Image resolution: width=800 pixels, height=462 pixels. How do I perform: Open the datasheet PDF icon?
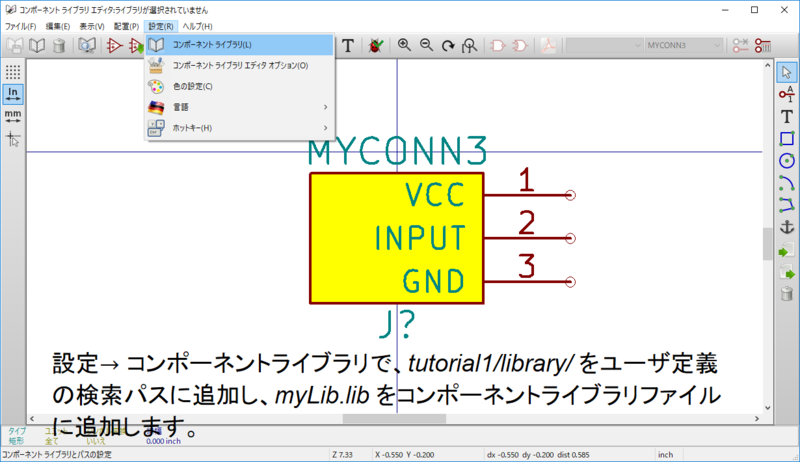click(x=548, y=45)
